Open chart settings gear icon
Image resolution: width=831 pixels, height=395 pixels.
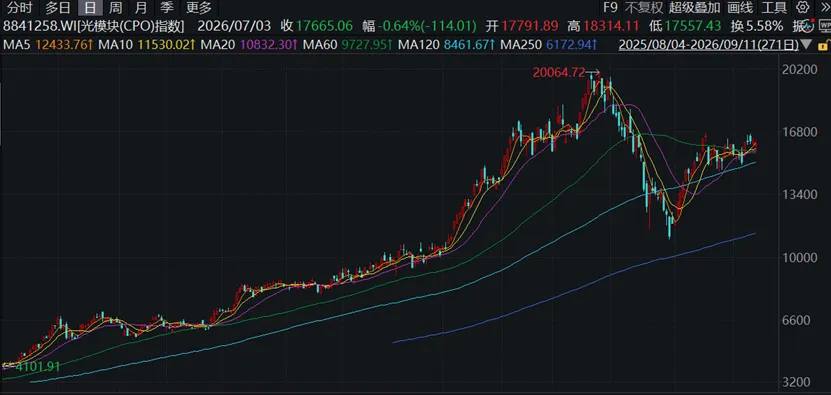[x=802, y=7]
